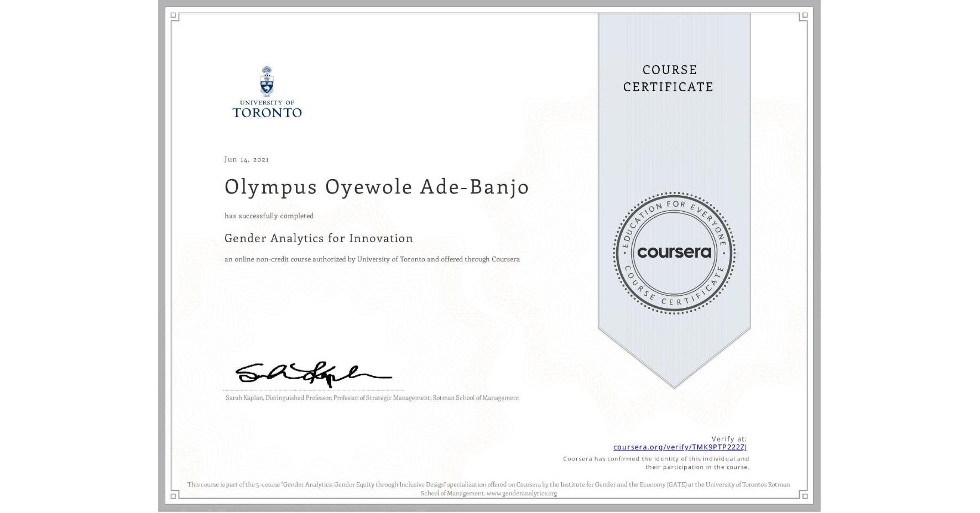The height and width of the screenshot is (513, 980).
Task: Click the top-left corner ornament square
Action: coord(174,15)
